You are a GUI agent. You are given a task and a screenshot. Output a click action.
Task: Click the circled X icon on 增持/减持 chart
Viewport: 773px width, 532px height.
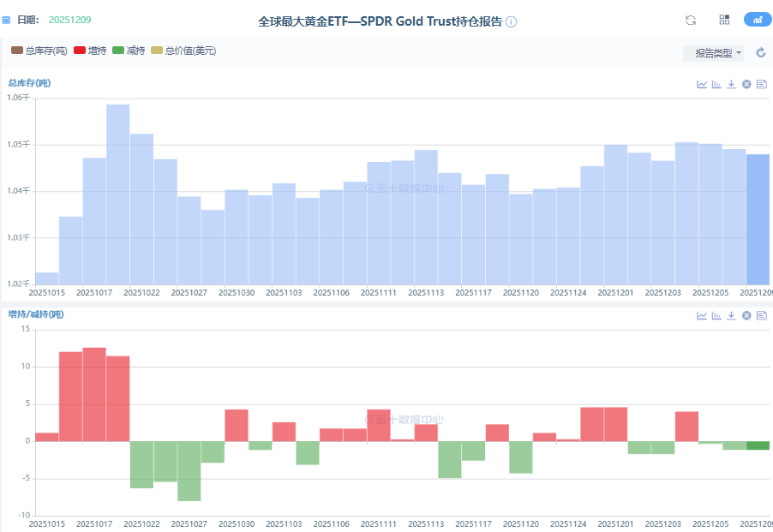pyautogui.click(x=746, y=315)
